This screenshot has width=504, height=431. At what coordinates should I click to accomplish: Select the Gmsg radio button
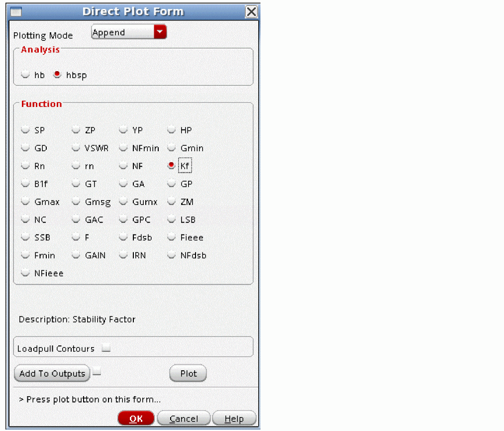[x=76, y=202]
